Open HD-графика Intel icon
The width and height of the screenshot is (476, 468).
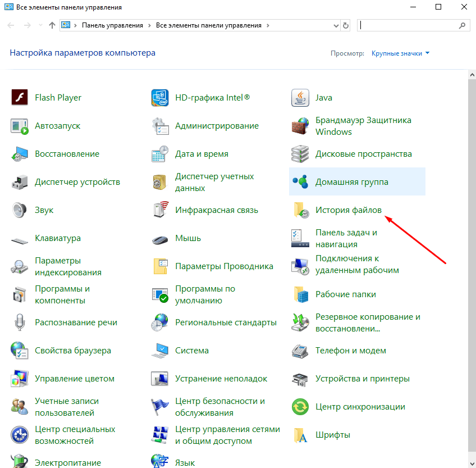click(159, 98)
